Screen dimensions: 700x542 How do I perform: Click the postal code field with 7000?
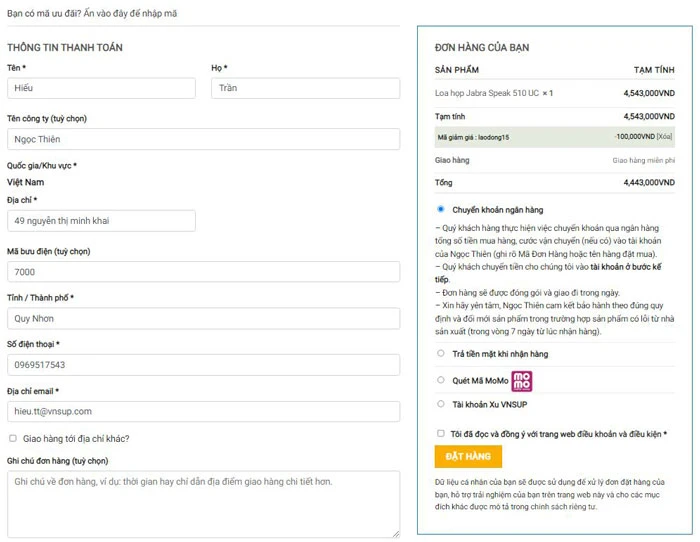[203, 271]
